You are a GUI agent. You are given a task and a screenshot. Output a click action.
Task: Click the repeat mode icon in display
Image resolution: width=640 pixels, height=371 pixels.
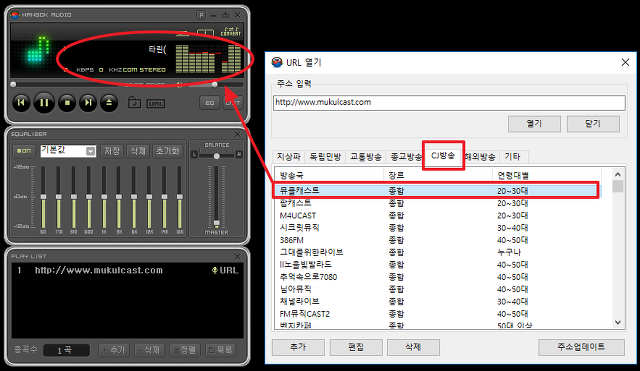[205, 32]
